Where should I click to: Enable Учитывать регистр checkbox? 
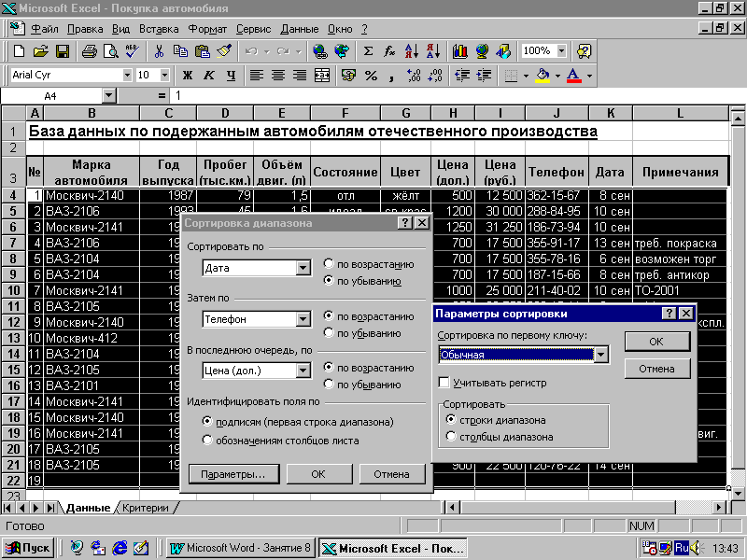[444, 383]
